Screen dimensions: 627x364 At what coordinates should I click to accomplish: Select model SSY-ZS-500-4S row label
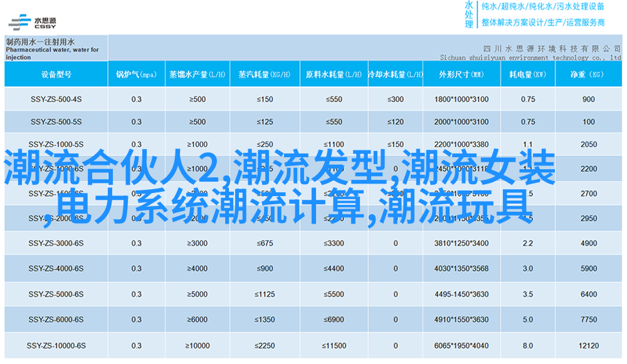coord(56,99)
